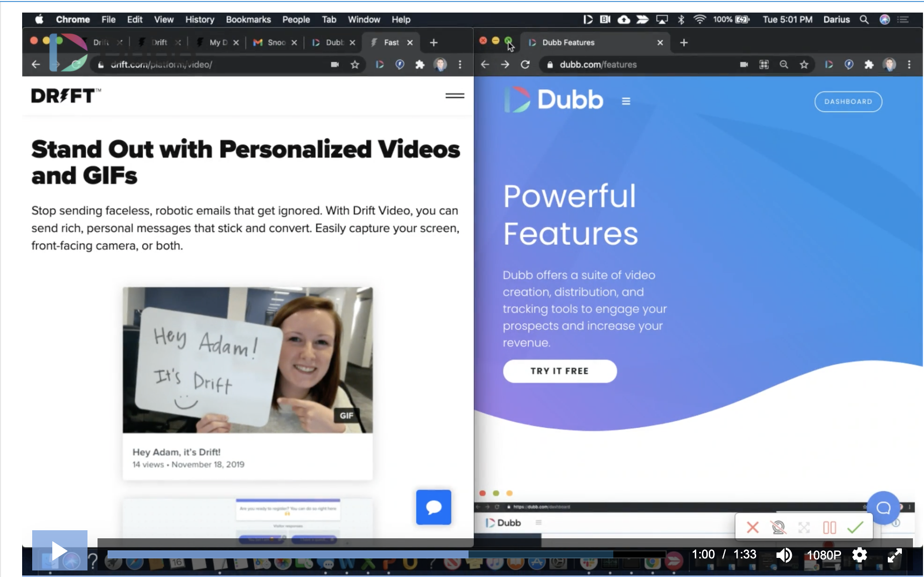Click the Dubb icon in the macOS menu bar

pyautogui.click(x=588, y=20)
